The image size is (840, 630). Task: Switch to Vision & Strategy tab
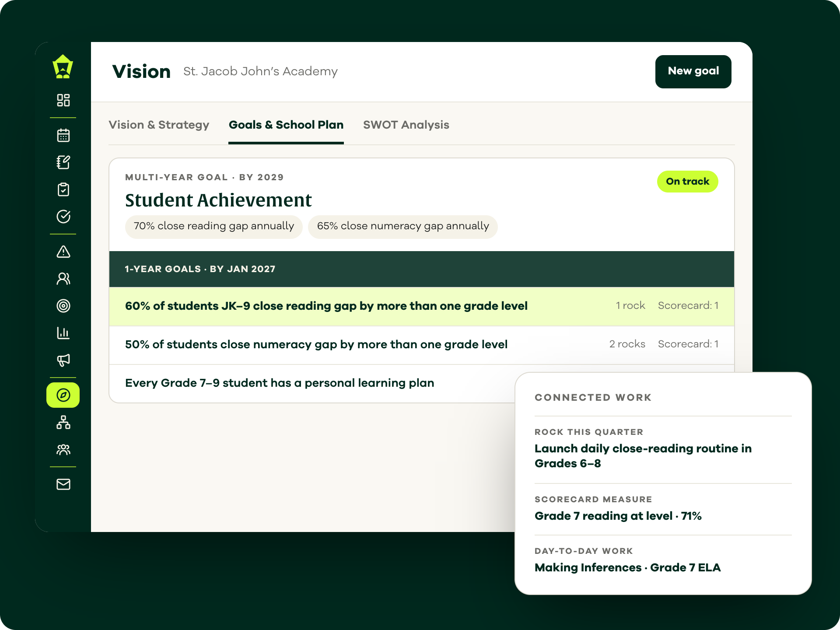pos(159,125)
